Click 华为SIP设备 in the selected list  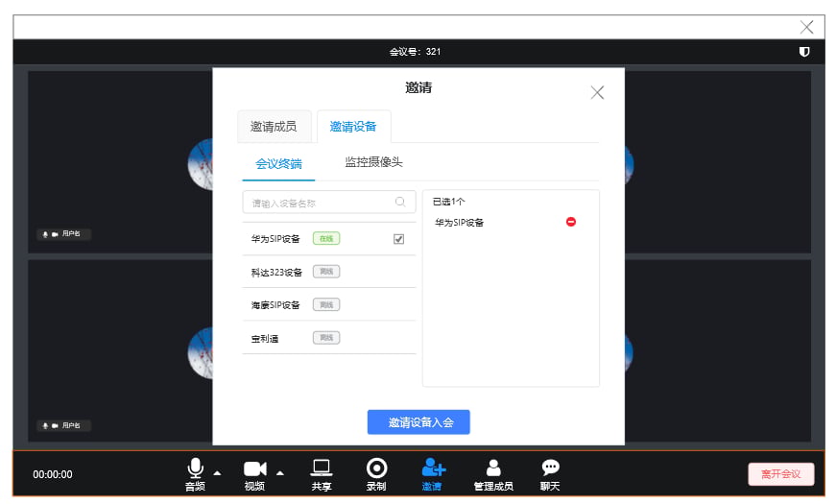coord(459,223)
